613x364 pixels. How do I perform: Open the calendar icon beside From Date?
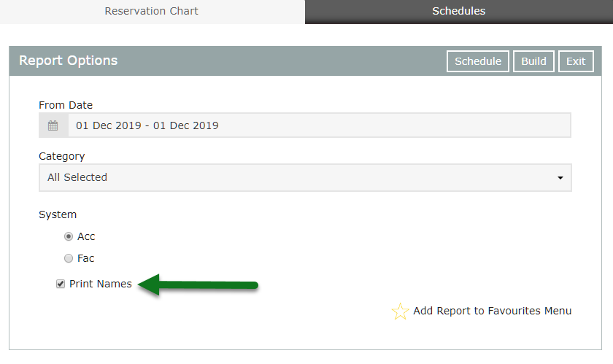(x=53, y=125)
